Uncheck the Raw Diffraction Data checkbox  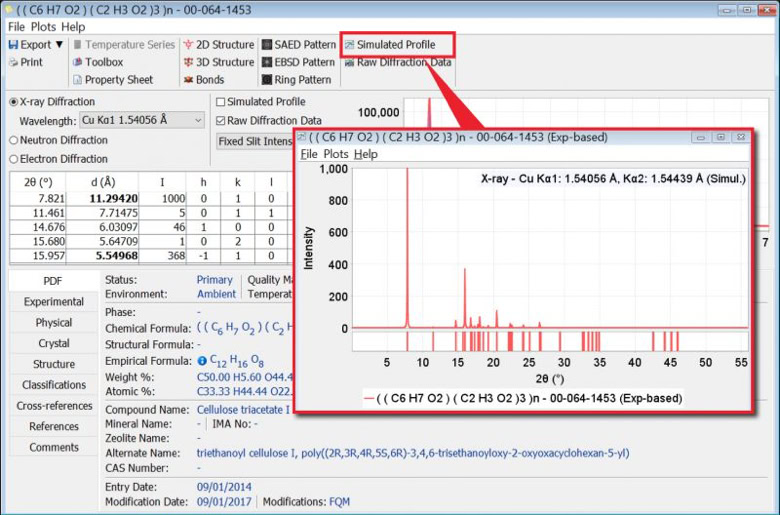(221, 121)
